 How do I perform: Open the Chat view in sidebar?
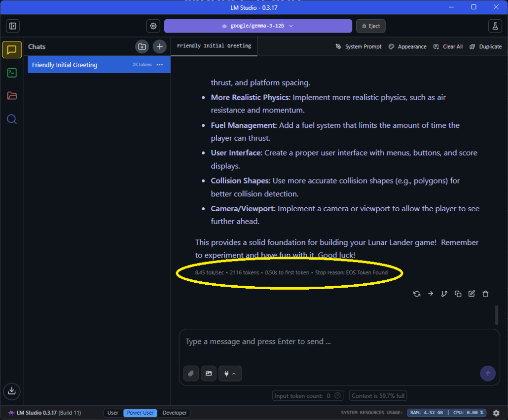tap(12, 49)
